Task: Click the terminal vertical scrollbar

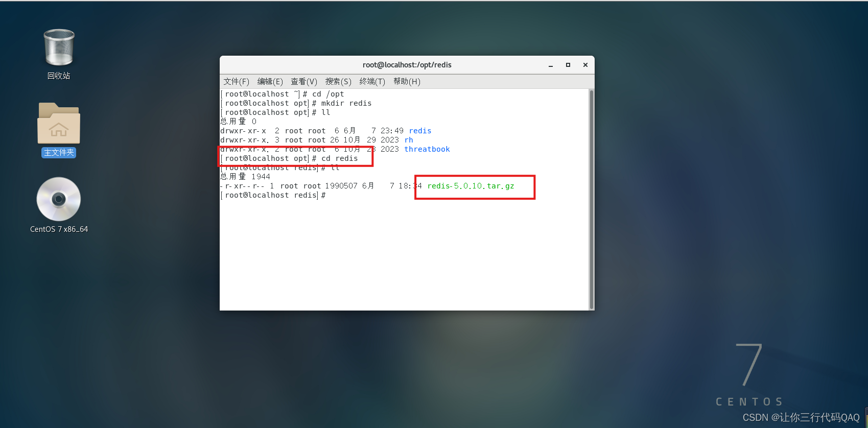Action: (592, 200)
